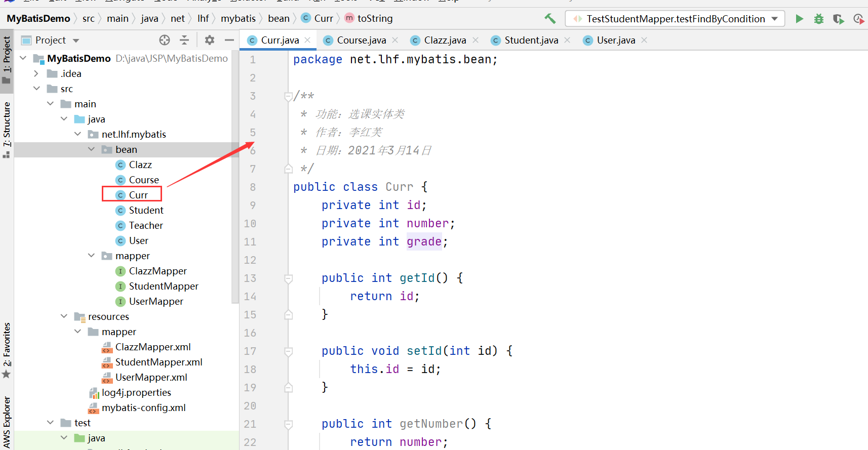Collapse all in the Project panel

(184, 40)
